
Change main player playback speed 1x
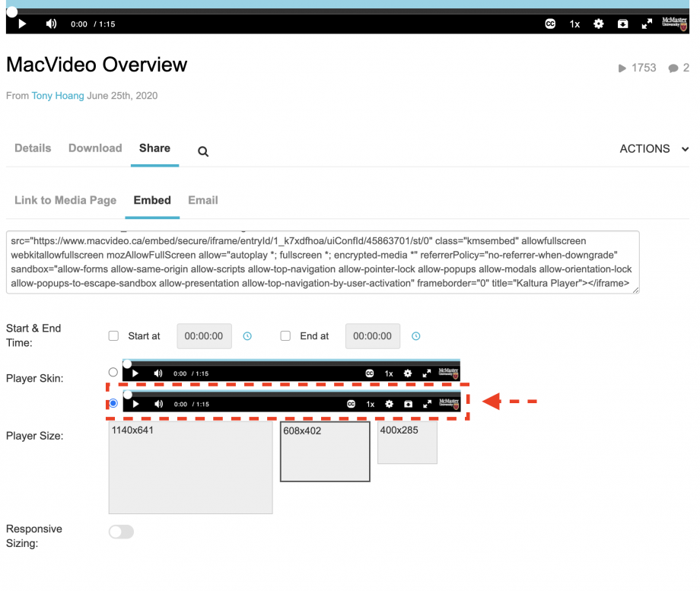[574, 24]
